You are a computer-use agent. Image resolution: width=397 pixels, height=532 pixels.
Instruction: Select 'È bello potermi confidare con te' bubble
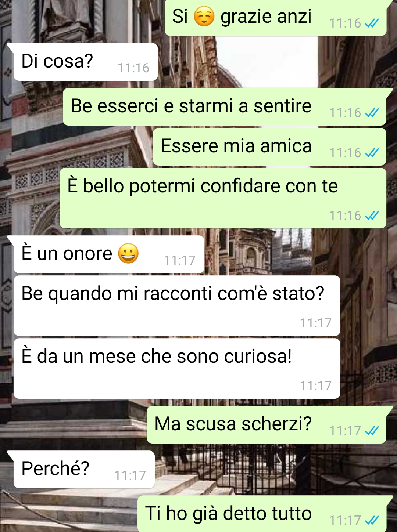(223, 198)
